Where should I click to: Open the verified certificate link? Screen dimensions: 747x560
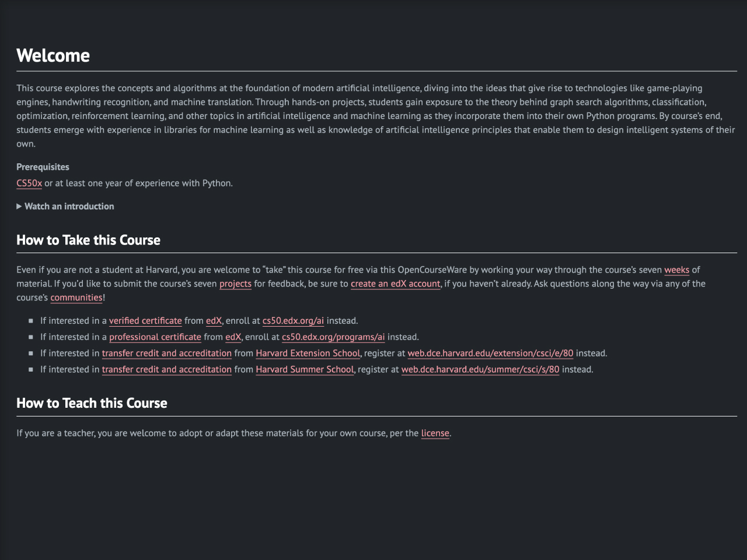click(145, 321)
